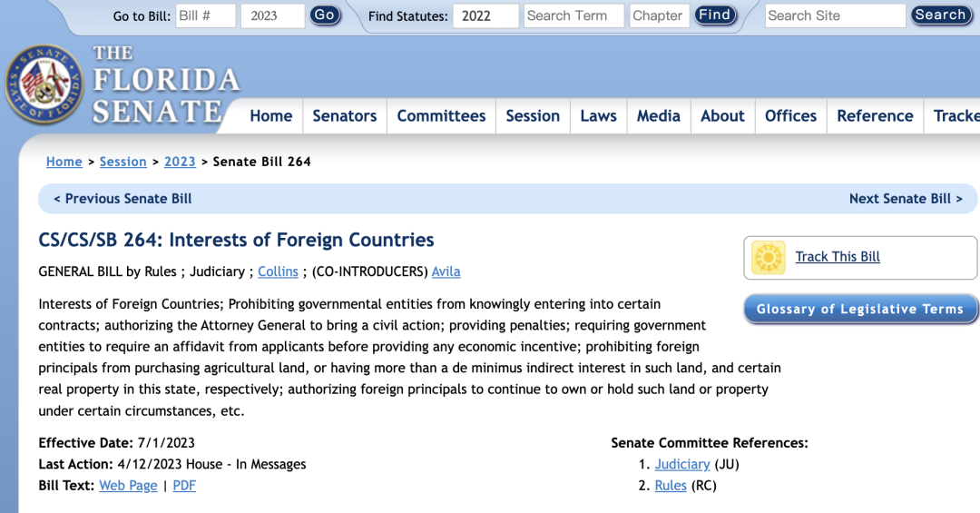Open the bill text PDF link
The height and width of the screenshot is (513, 980).
coord(184,486)
